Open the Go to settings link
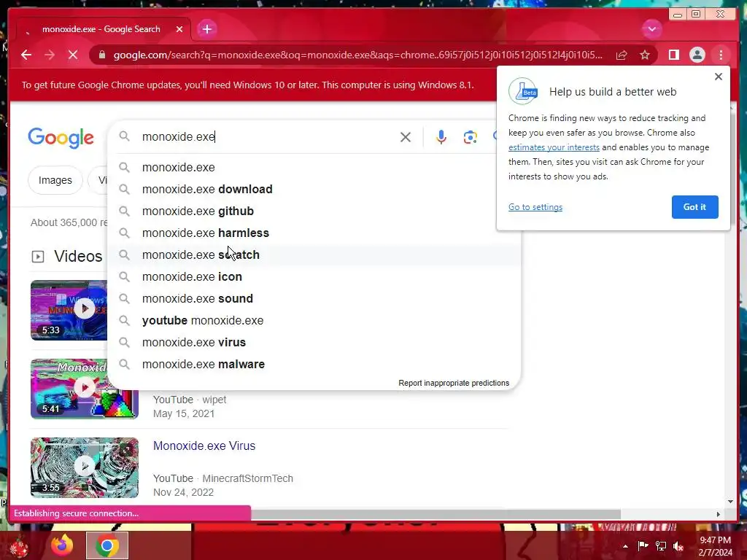 coord(535,206)
